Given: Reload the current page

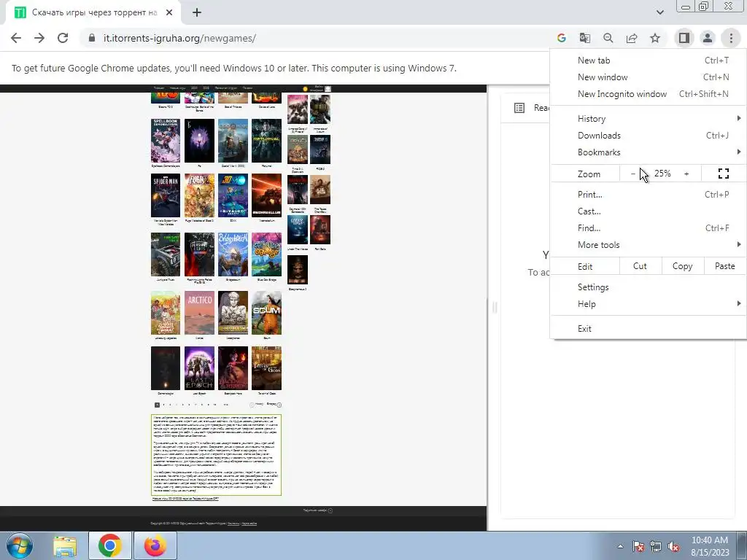Looking at the screenshot, I should tap(63, 38).
